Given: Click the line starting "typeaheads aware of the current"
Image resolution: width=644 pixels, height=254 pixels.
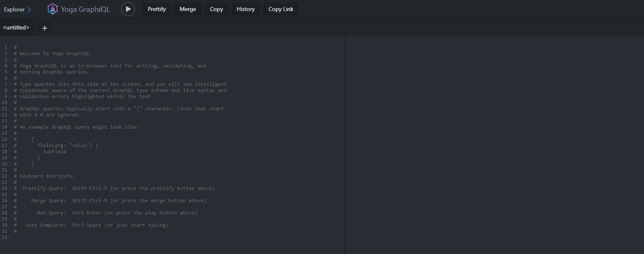Looking at the screenshot, I should click(x=120, y=90).
